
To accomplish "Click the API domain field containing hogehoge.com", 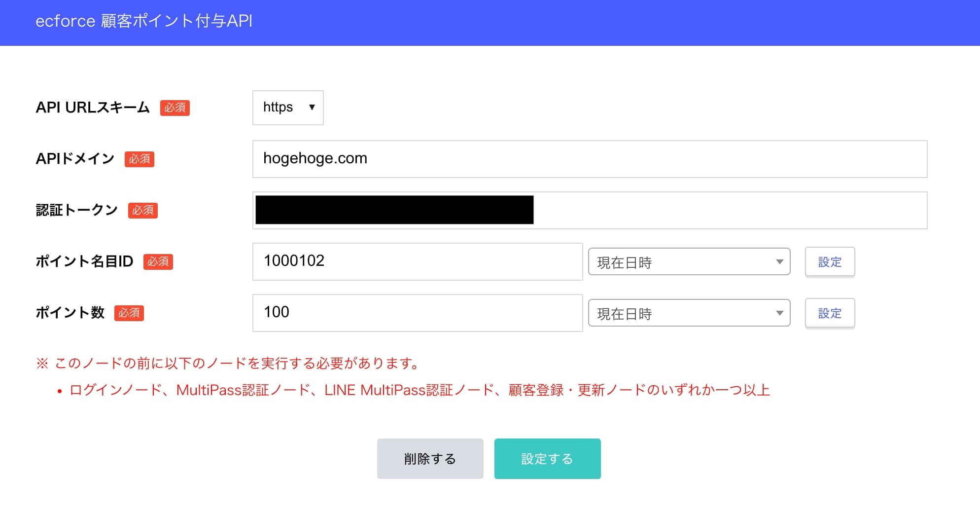I will coord(590,159).
